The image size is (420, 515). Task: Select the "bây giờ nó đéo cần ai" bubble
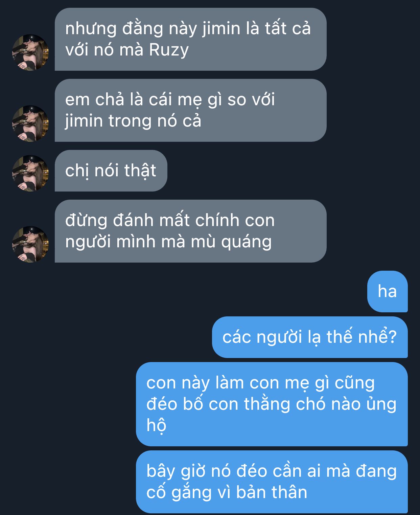click(272, 482)
